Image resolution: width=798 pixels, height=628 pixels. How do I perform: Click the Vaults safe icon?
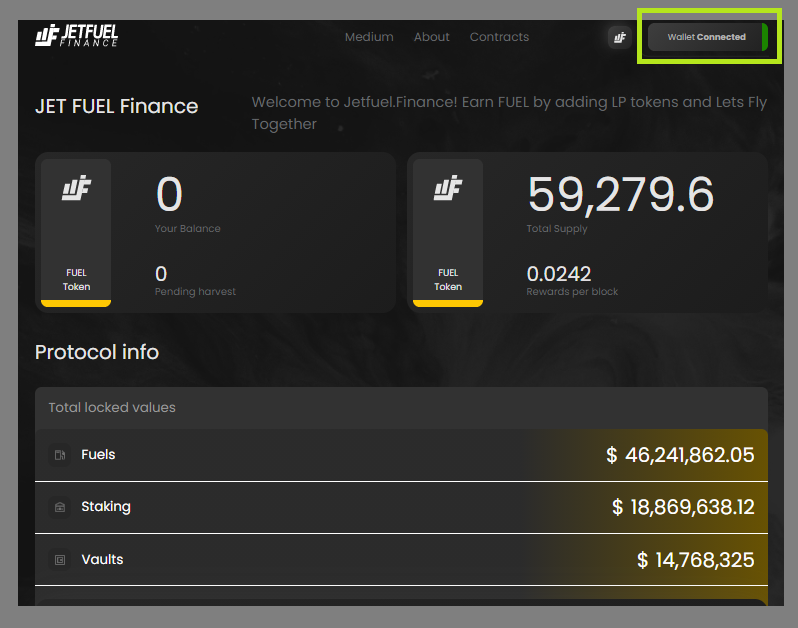(60, 560)
